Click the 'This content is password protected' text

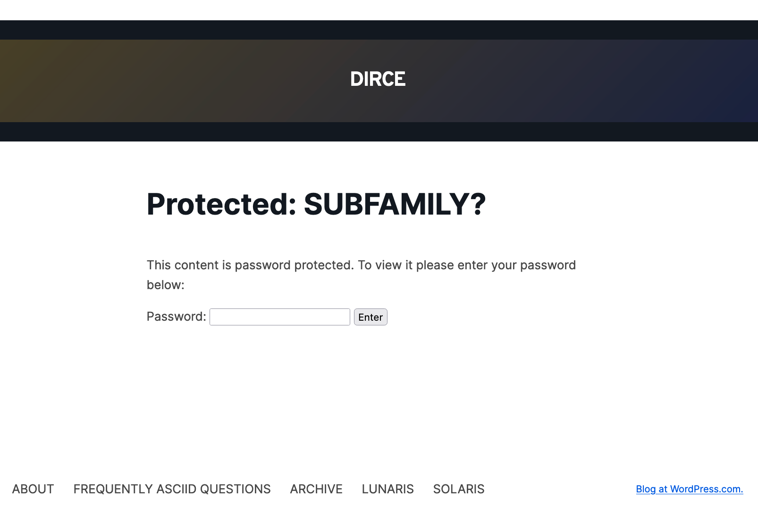(x=250, y=265)
